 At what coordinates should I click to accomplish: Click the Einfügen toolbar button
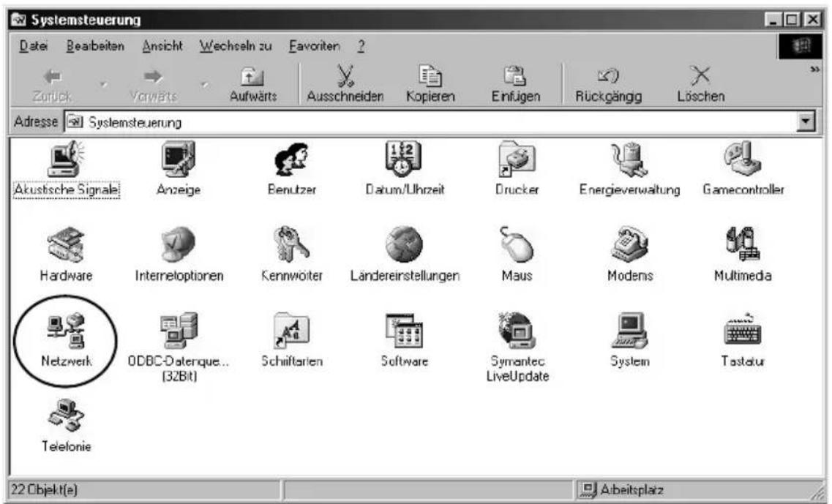[x=515, y=84]
